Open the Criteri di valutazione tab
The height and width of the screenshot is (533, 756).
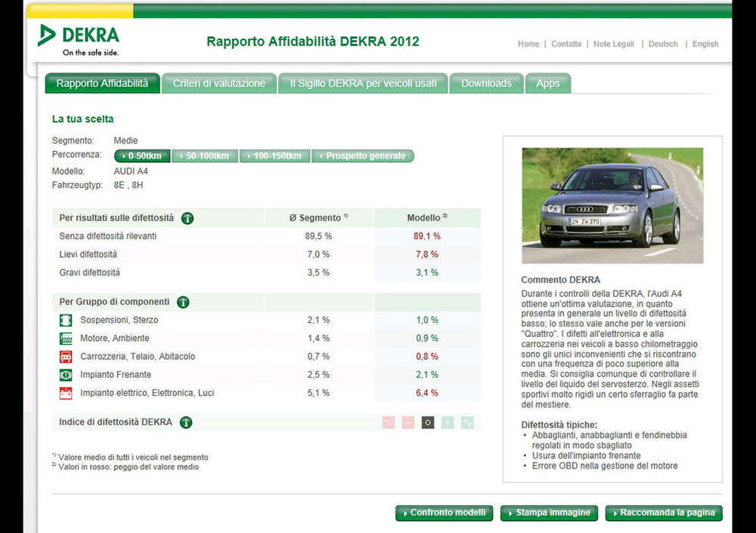click(x=219, y=83)
